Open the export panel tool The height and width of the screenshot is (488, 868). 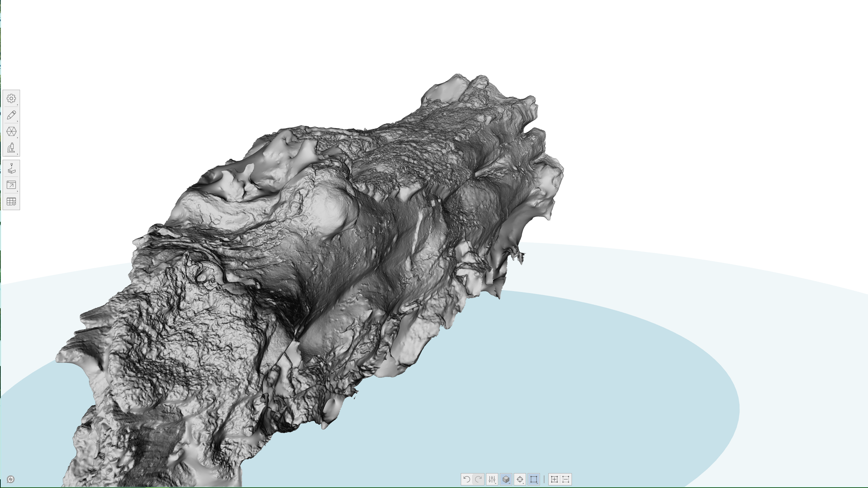click(11, 185)
